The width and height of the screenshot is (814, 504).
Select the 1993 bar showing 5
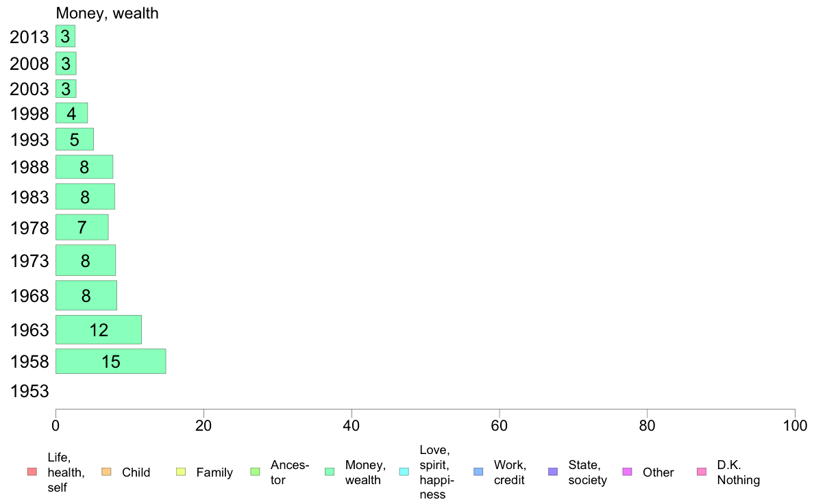[x=75, y=139]
